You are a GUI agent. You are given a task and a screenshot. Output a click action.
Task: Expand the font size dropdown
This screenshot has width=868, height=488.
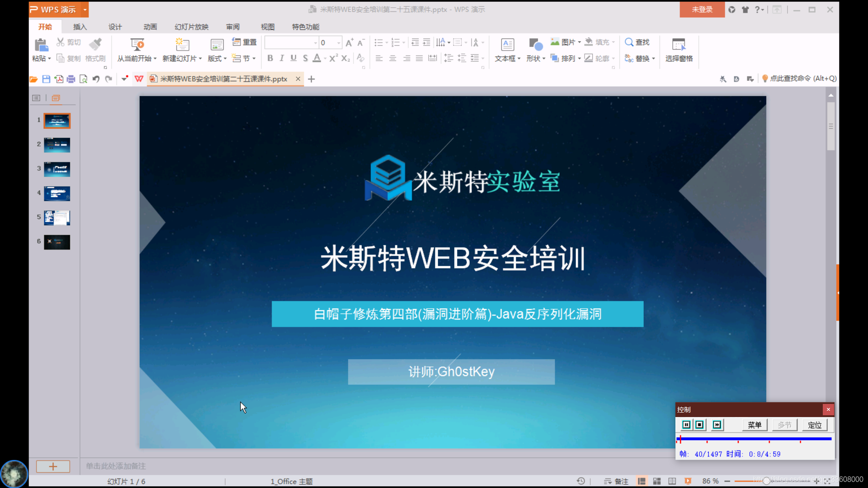[338, 42]
